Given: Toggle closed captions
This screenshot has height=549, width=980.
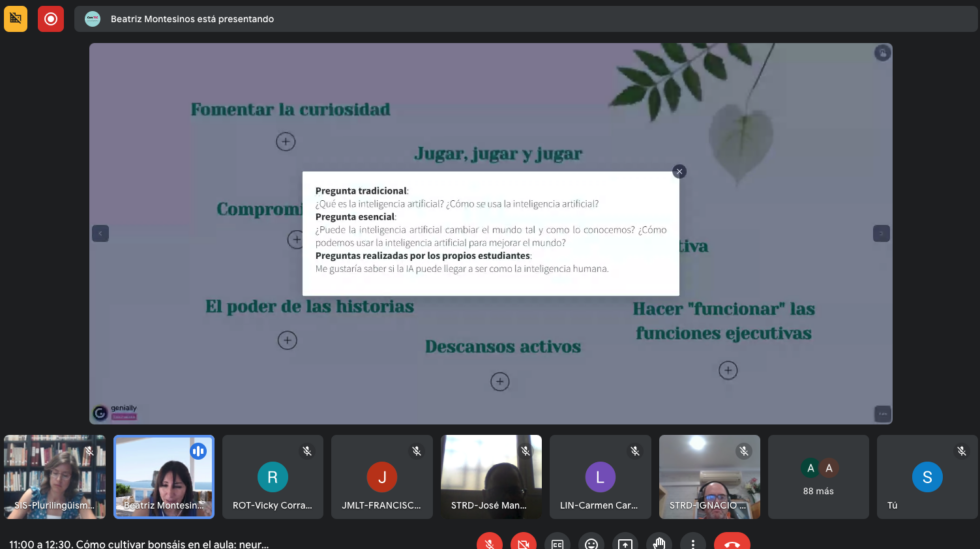Looking at the screenshot, I should pos(557,543).
